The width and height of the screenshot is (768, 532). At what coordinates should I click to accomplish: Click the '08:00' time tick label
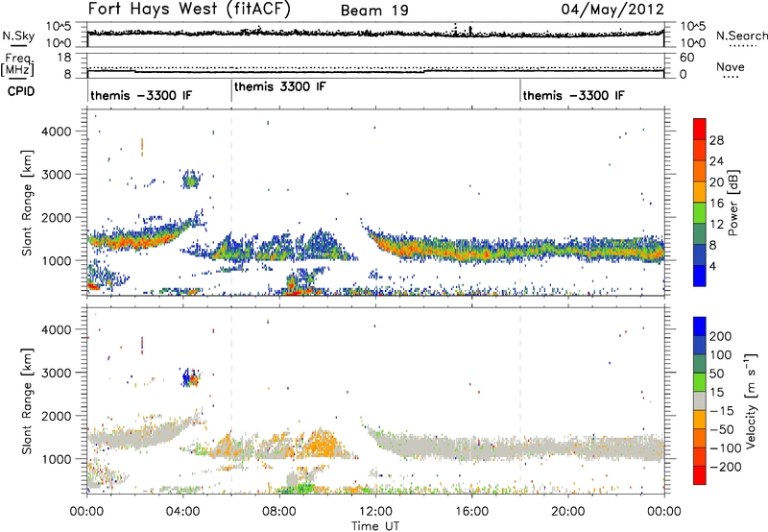tap(279, 512)
